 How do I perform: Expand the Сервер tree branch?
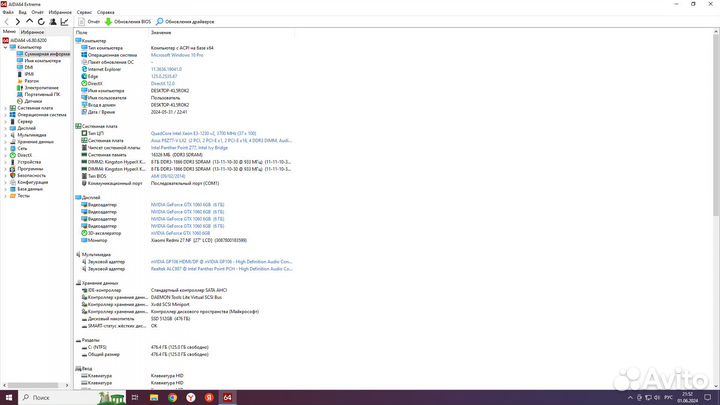[6, 122]
